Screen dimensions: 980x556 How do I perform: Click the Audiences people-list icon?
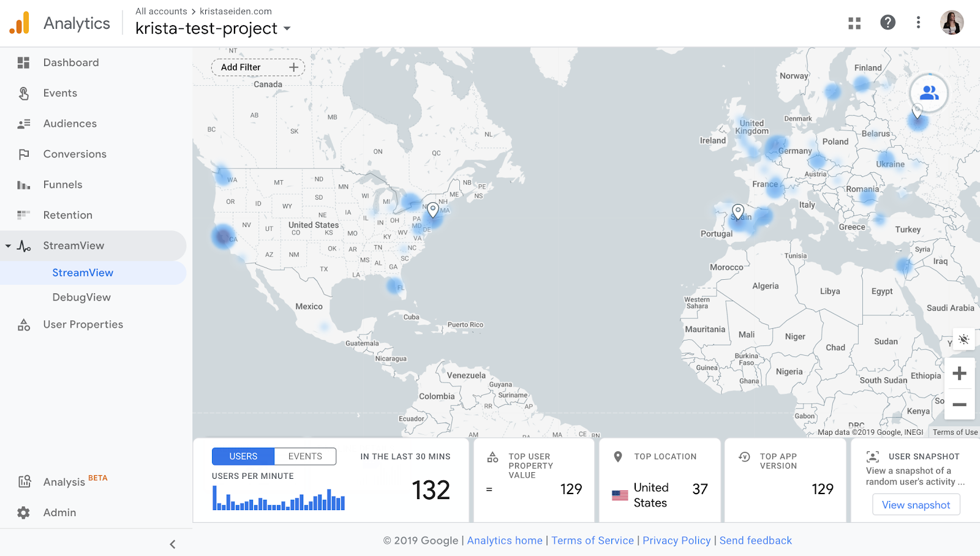[23, 124]
